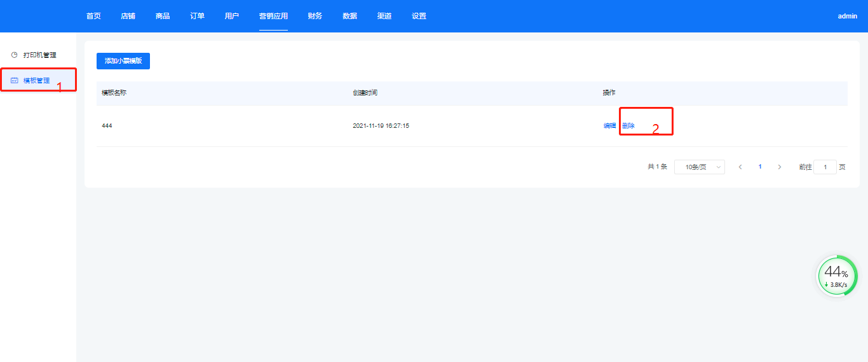Viewport: 868px width, 362px height.
Task: Click the template management sidebar icon
Action: [x=14, y=81]
